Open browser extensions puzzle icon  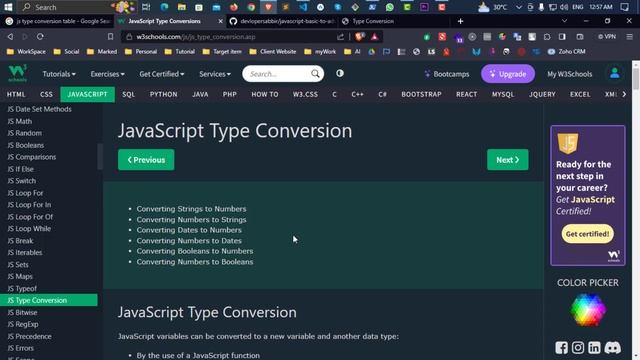pyautogui.click(x=547, y=37)
